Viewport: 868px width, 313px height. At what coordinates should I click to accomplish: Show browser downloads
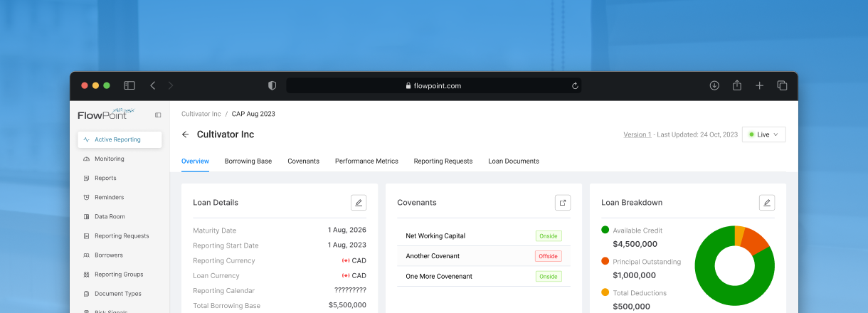pos(714,85)
